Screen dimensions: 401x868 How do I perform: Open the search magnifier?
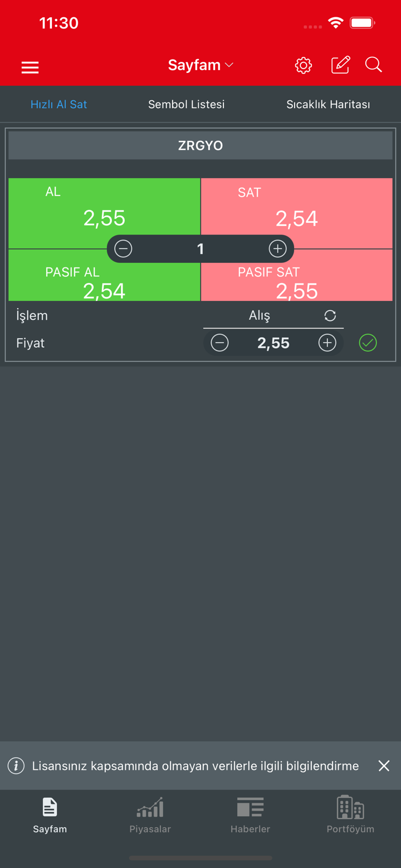[x=374, y=65]
